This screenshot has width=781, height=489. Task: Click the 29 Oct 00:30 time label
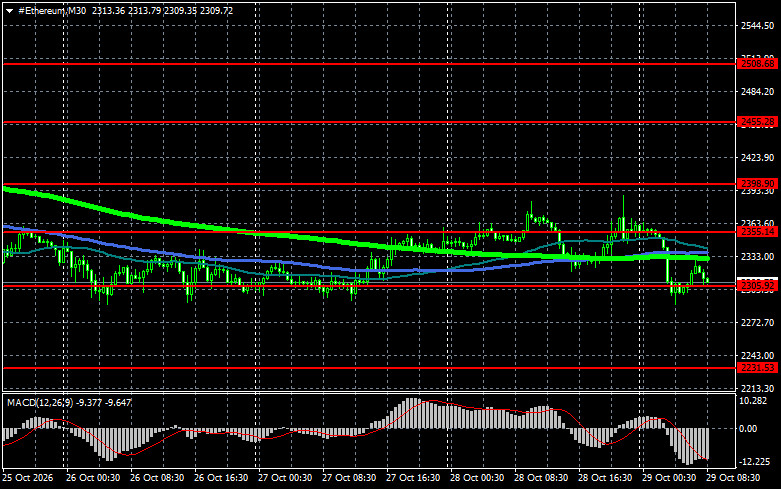pyautogui.click(x=669, y=478)
